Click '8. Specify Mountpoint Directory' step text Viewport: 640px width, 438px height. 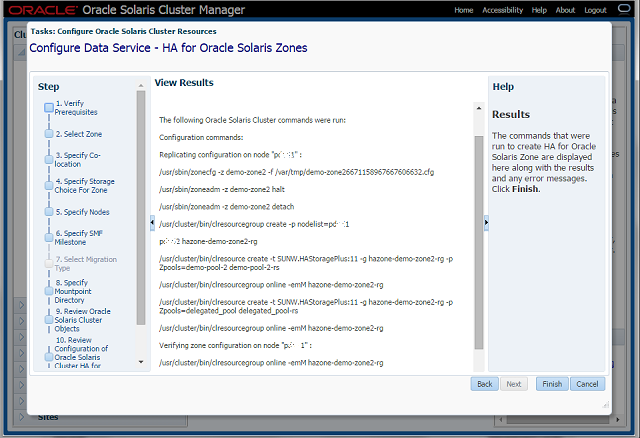click(x=73, y=291)
